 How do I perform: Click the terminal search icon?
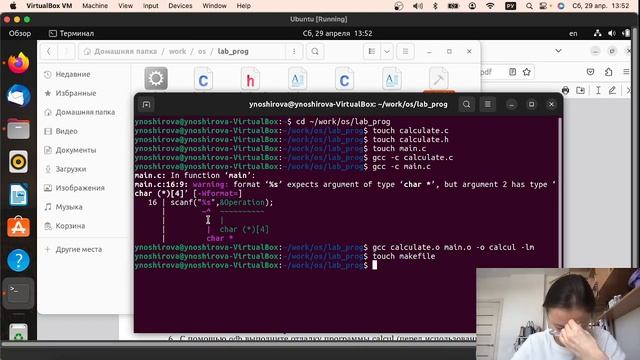click(467, 104)
